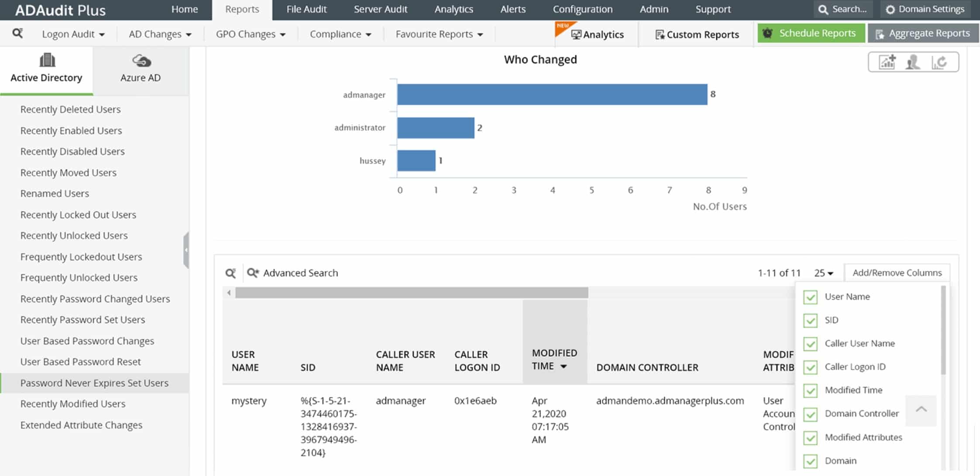This screenshot has width=980, height=476.
Task: Click the magnifier icon in the top Search box
Action: point(823,10)
